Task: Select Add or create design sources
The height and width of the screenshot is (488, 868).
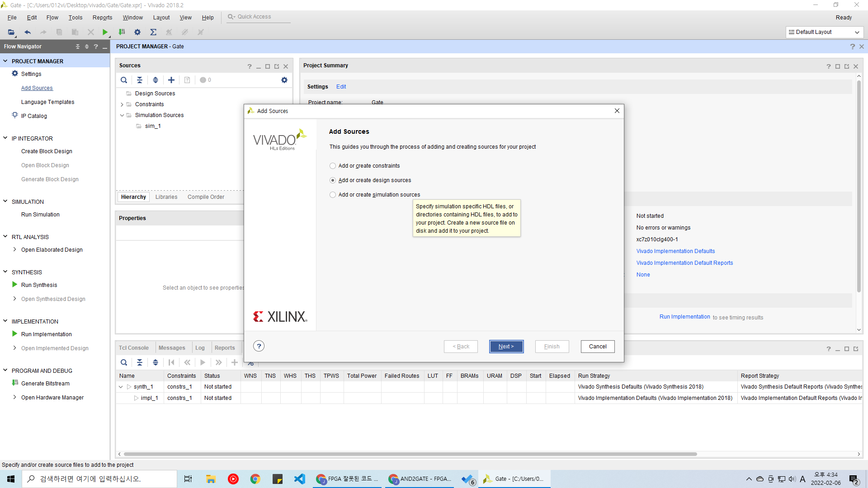Action: (x=333, y=180)
